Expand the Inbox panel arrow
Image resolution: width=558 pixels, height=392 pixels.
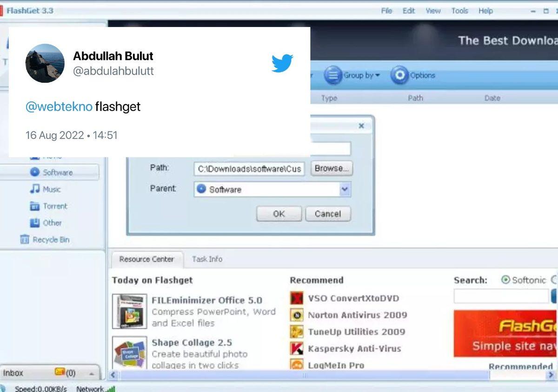tap(92, 373)
